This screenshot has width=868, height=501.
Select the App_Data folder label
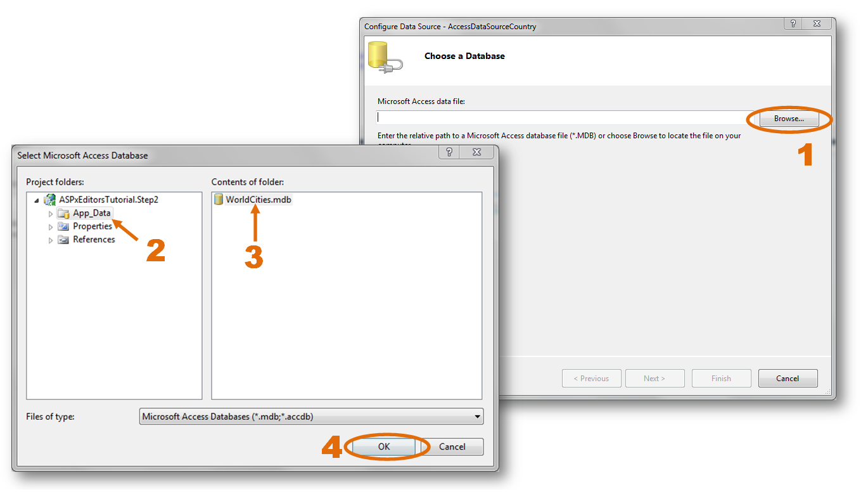(x=92, y=213)
